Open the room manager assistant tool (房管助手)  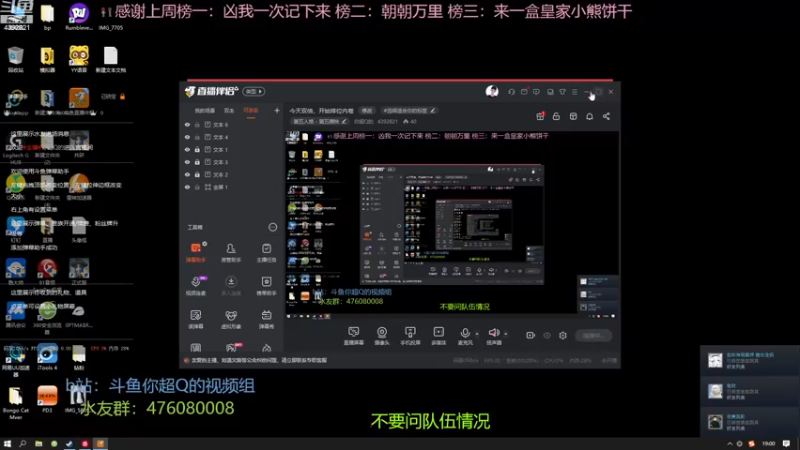pyautogui.click(x=231, y=252)
